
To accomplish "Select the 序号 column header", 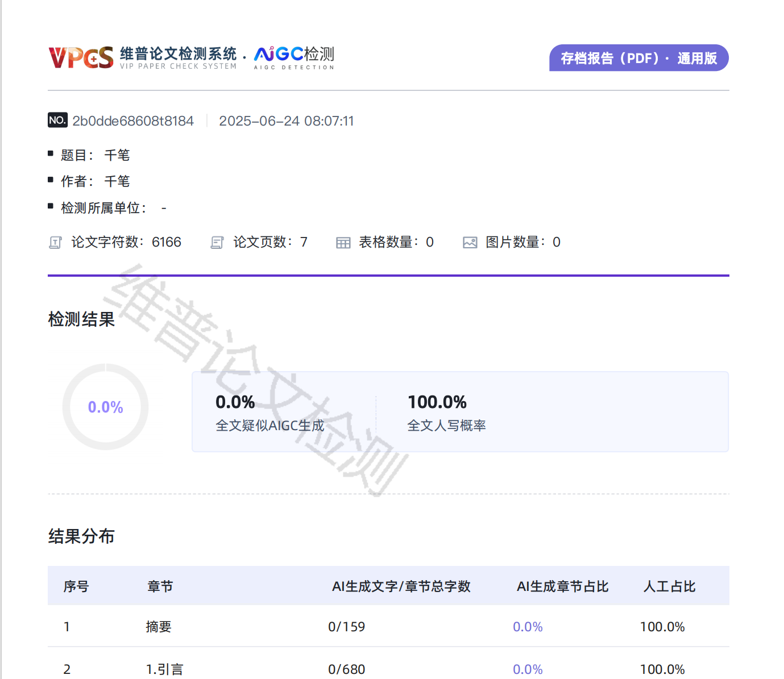I will click(x=76, y=586).
